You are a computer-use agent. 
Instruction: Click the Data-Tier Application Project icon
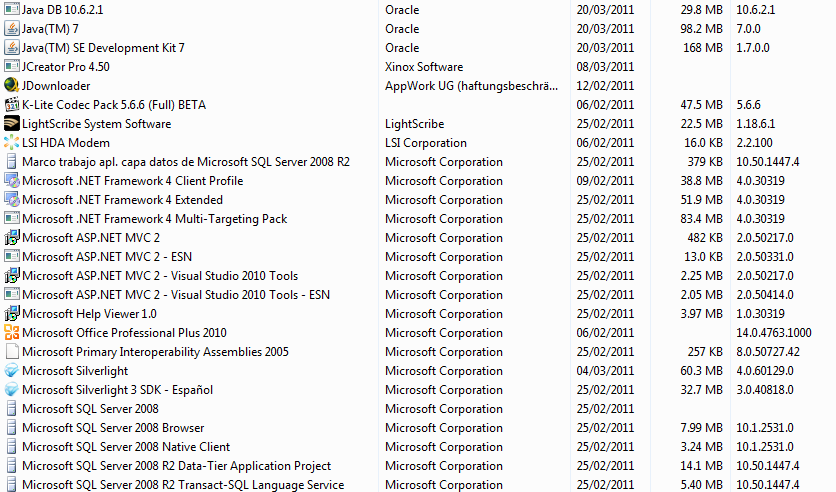tap(11, 466)
